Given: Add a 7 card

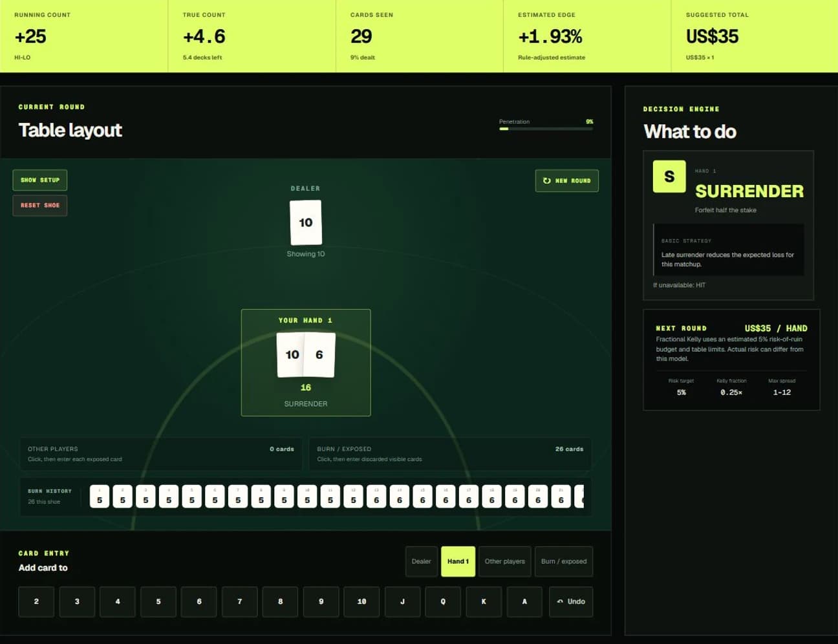Looking at the screenshot, I should coord(240,601).
